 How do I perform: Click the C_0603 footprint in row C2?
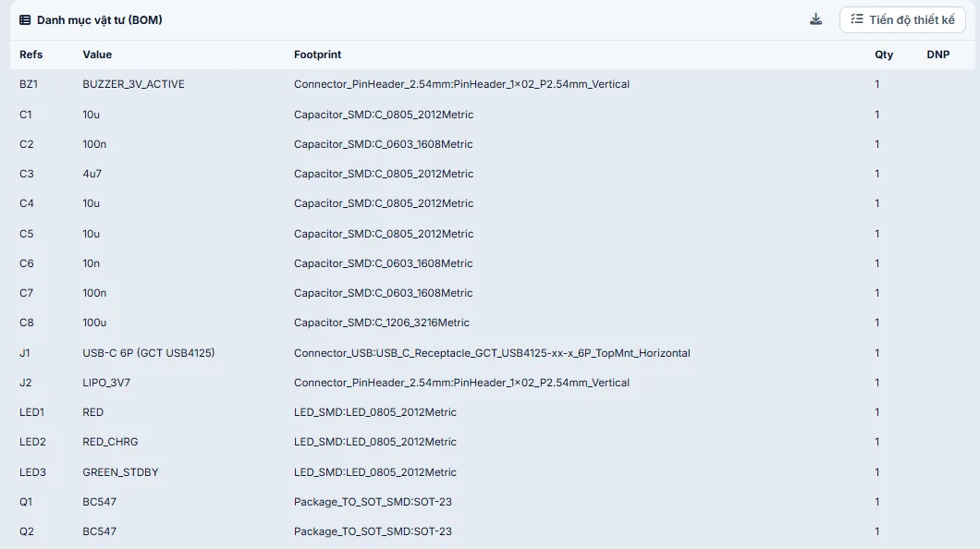[x=383, y=143]
